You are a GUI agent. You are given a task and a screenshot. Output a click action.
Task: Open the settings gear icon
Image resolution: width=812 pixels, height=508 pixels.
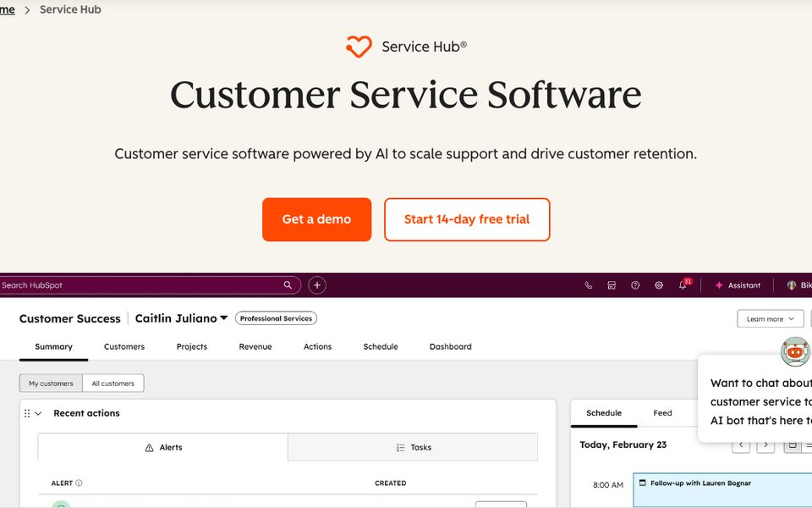point(659,285)
